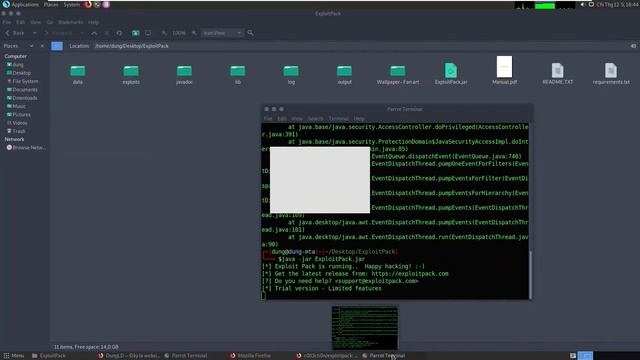The height and width of the screenshot is (360, 640).
Task: Click the terminal vertical scrollbar
Action: pos(530,274)
